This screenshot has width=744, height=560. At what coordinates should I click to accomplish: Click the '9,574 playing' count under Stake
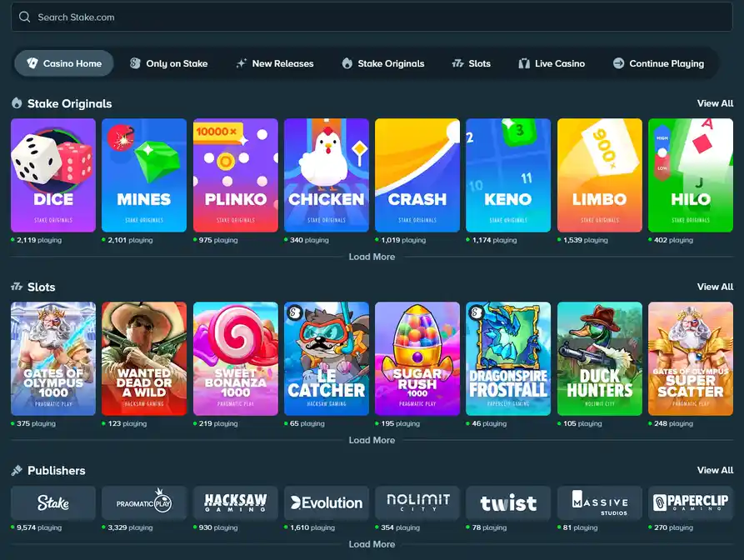[39, 527]
